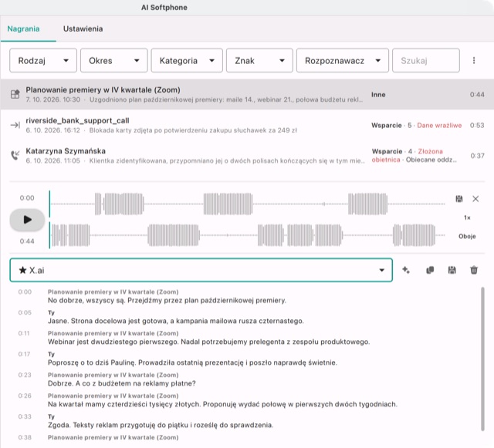Save the transcript with the floppy disk icon
Viewport: 494px width, 448px height.
pyautogui.click(x=452, y=270)
